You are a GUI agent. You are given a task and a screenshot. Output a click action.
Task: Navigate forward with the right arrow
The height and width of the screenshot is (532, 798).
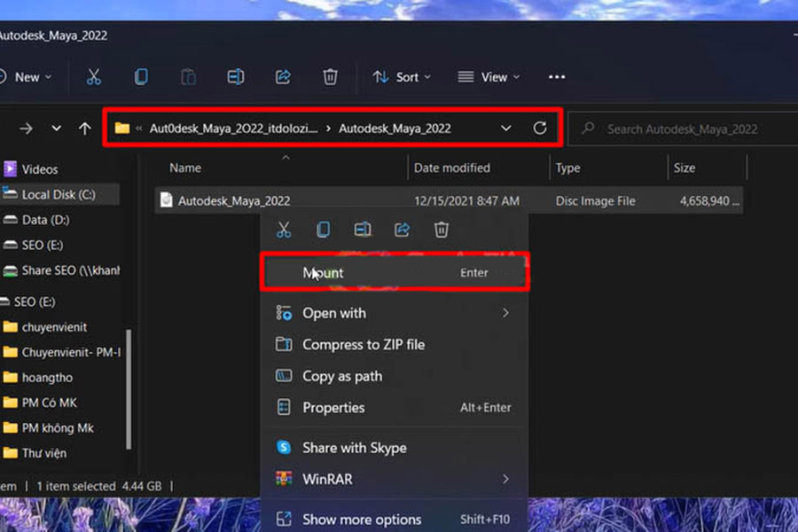(x=26, y=129)
